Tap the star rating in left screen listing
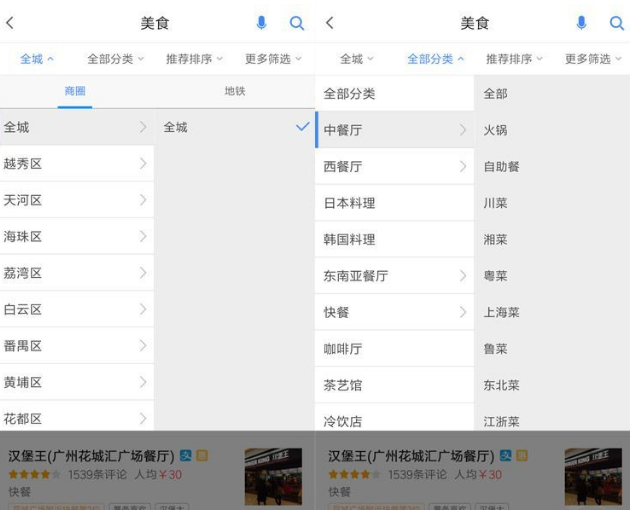This screenshot has height=510, width=630. 35,475
